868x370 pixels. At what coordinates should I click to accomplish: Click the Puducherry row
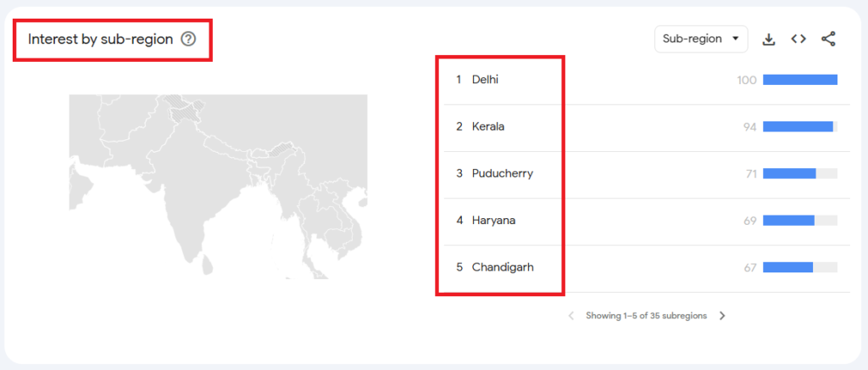(x=502, y=173)
